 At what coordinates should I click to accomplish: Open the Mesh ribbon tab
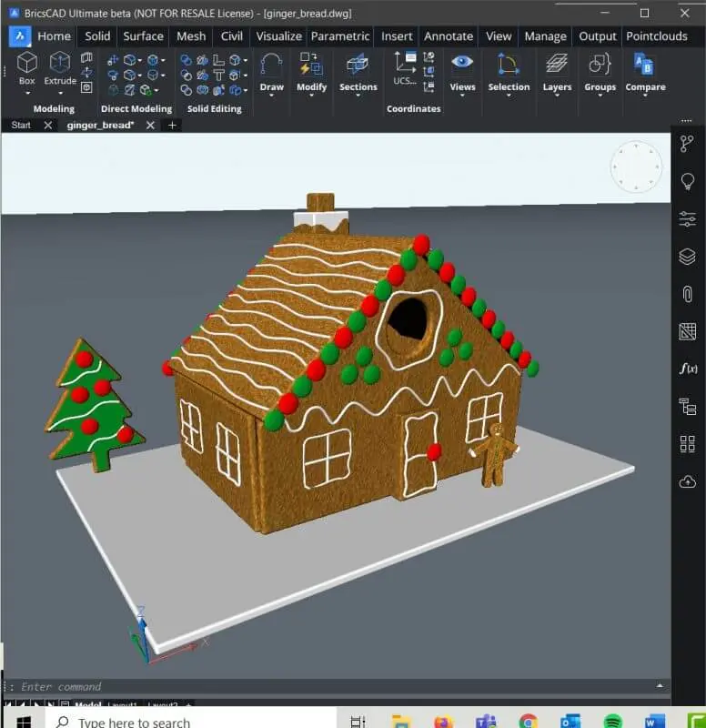(191, 36)
